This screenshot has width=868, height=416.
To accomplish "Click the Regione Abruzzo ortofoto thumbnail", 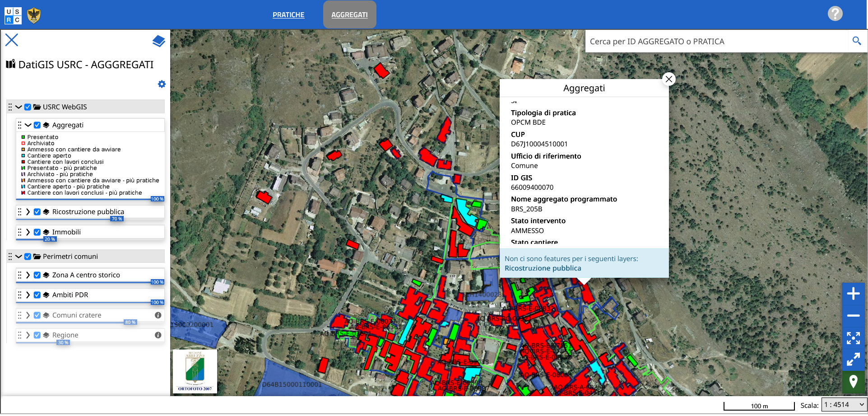I will pyautogui.click(x=195, y=371).
